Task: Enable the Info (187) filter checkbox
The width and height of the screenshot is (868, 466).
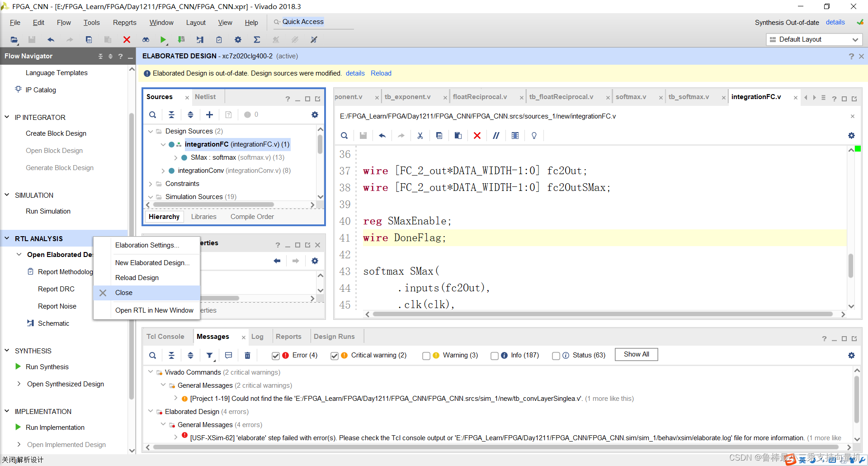Action: pyautogui.click(x=494, y=356)
